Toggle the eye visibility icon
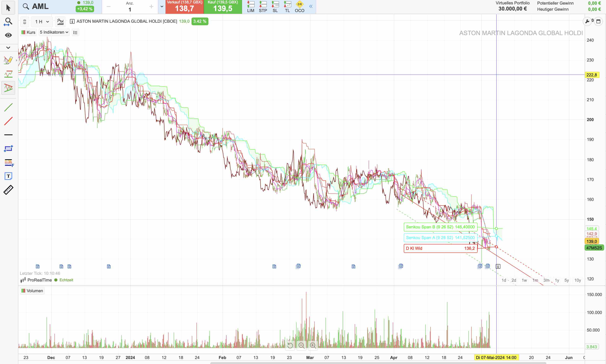 point(8,35)
